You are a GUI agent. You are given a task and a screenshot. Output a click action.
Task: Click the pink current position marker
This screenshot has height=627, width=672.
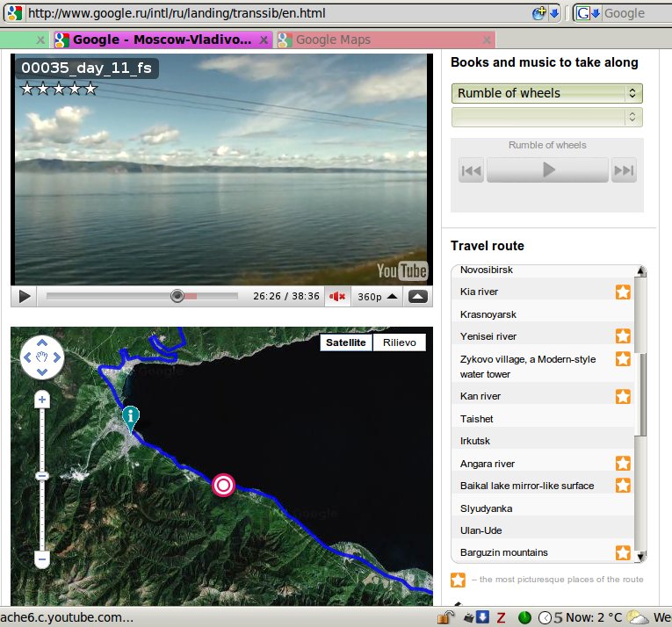click(x=223, y=485)
